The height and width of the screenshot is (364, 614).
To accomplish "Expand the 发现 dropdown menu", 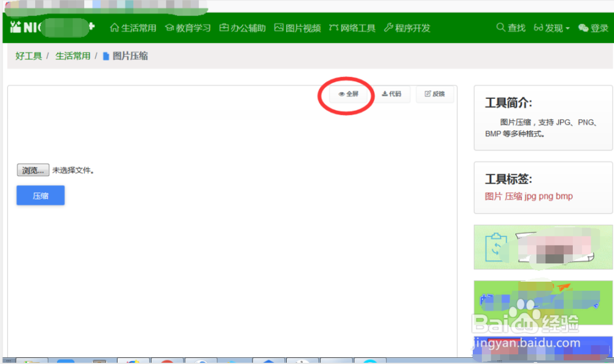I will (x=551, y=27).
